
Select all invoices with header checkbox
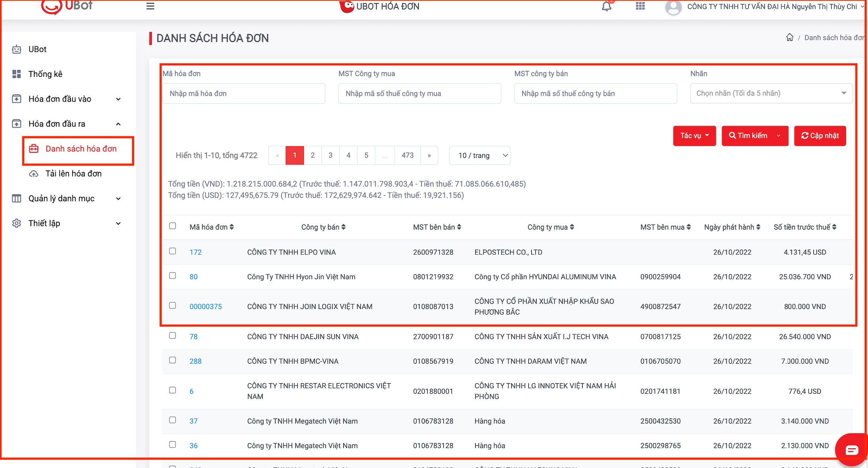coord(172,226)
